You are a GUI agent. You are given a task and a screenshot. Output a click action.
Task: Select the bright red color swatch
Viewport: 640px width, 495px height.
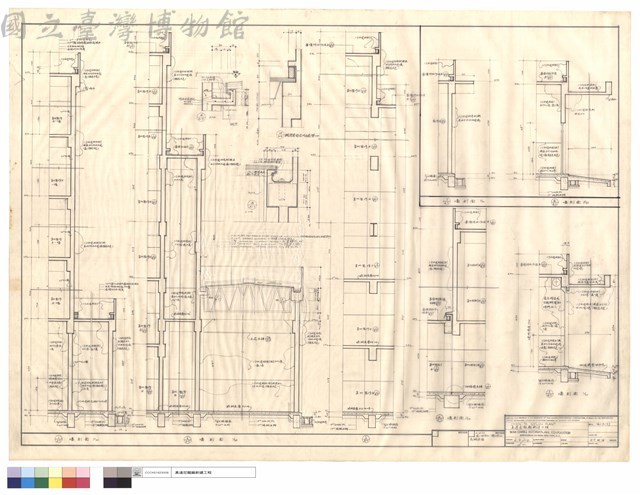point(69,483)
